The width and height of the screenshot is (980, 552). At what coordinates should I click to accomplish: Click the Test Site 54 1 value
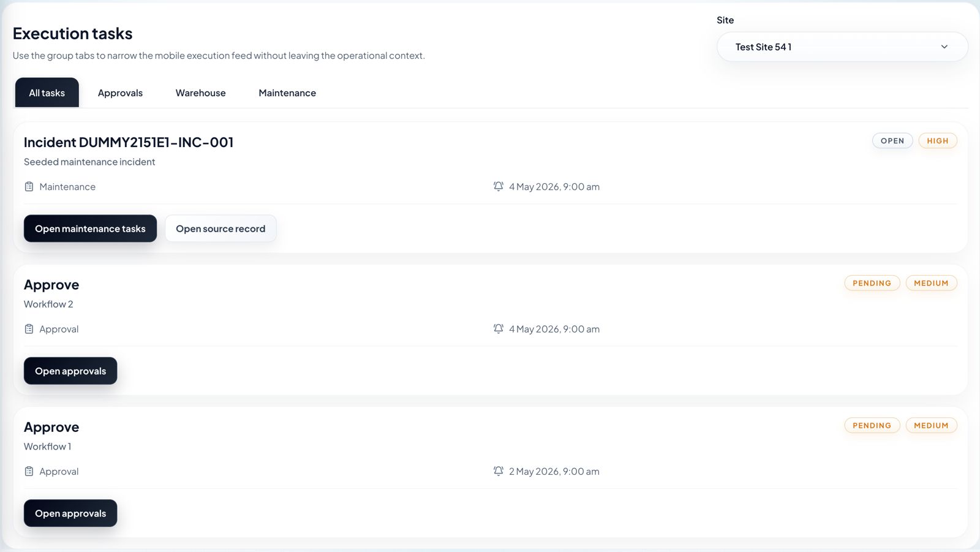(763, 47)
